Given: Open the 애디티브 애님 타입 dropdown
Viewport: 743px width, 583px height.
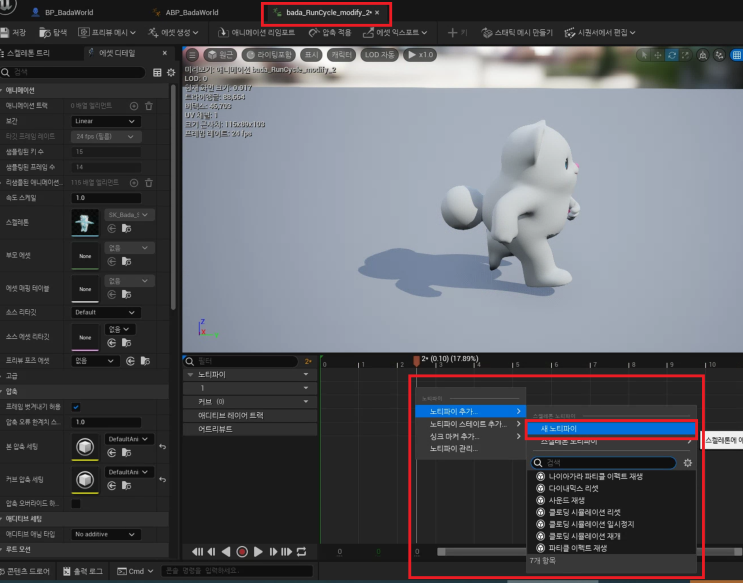Looking at the screenshot, I should click(x=106, y=535).
